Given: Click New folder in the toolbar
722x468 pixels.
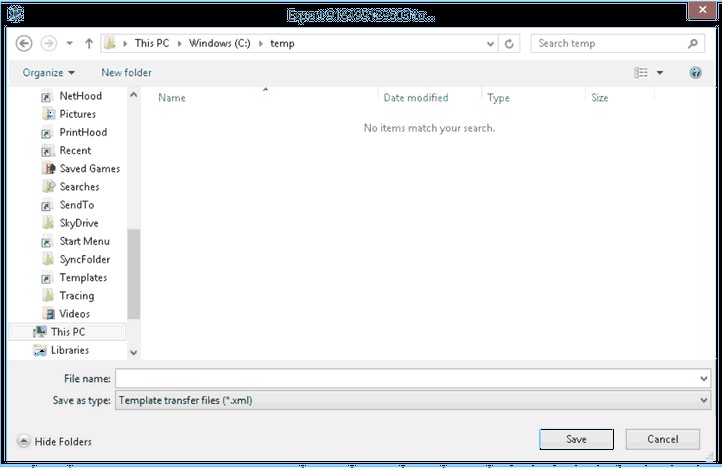Looking at the screenshot, I should coord(126,73).
